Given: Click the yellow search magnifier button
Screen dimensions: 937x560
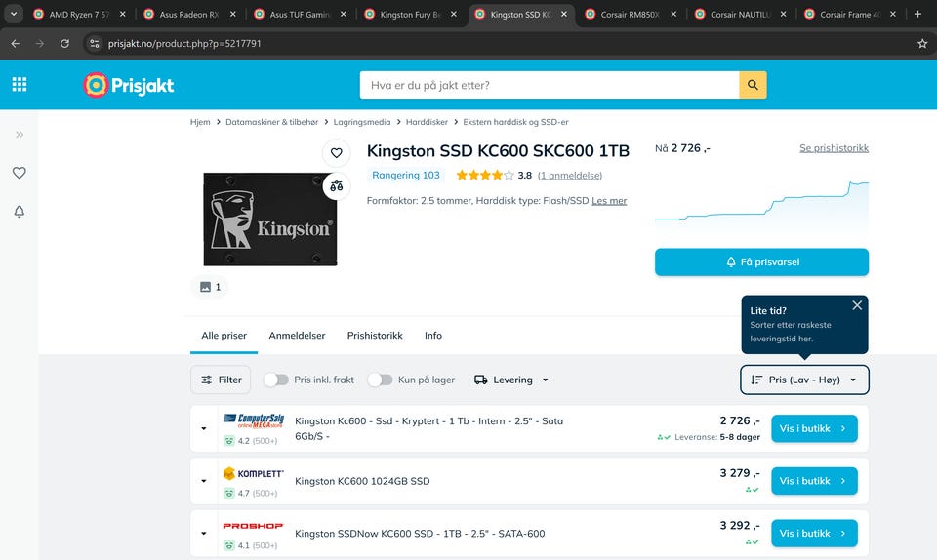Looking at the screenshot, I should (x=753, y=85).
